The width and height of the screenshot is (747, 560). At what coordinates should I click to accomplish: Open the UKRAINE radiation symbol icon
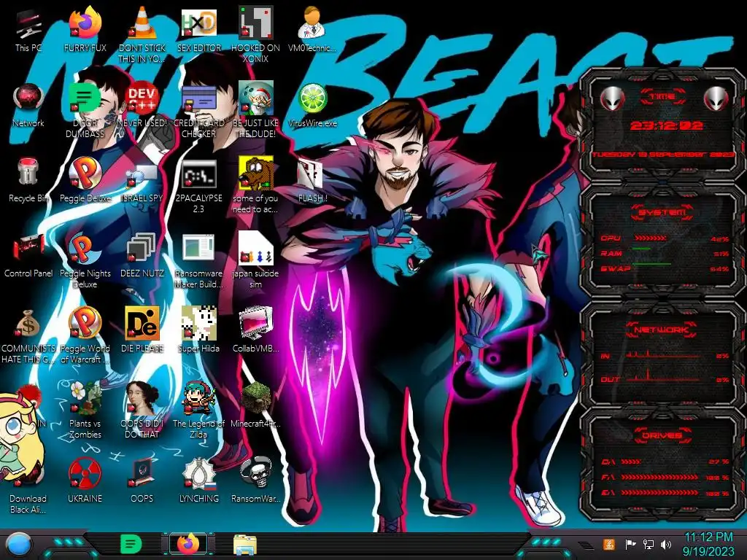click(x=85, y=473)
